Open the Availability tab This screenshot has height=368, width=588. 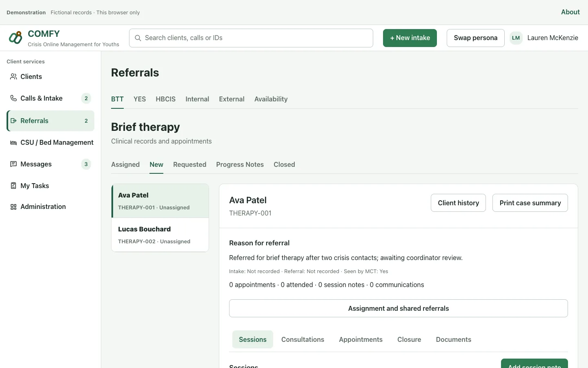(271, 99)
